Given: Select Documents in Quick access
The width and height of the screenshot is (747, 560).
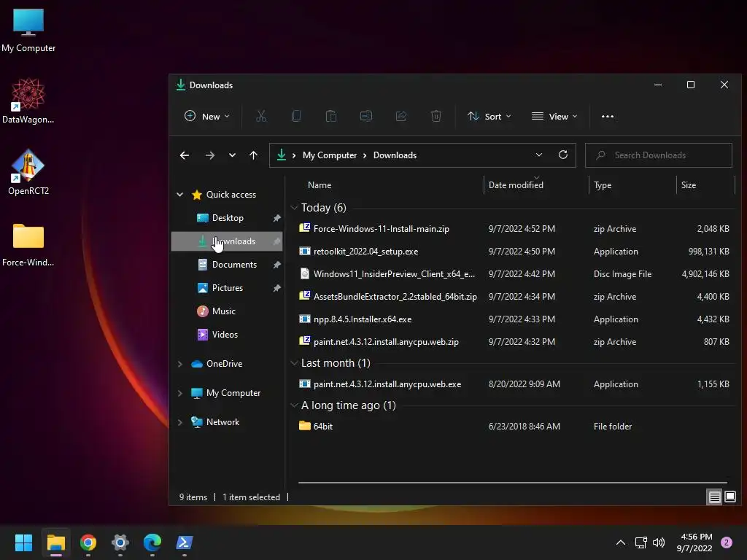Looking at the screenshot, I should click(x=228, y=264).
